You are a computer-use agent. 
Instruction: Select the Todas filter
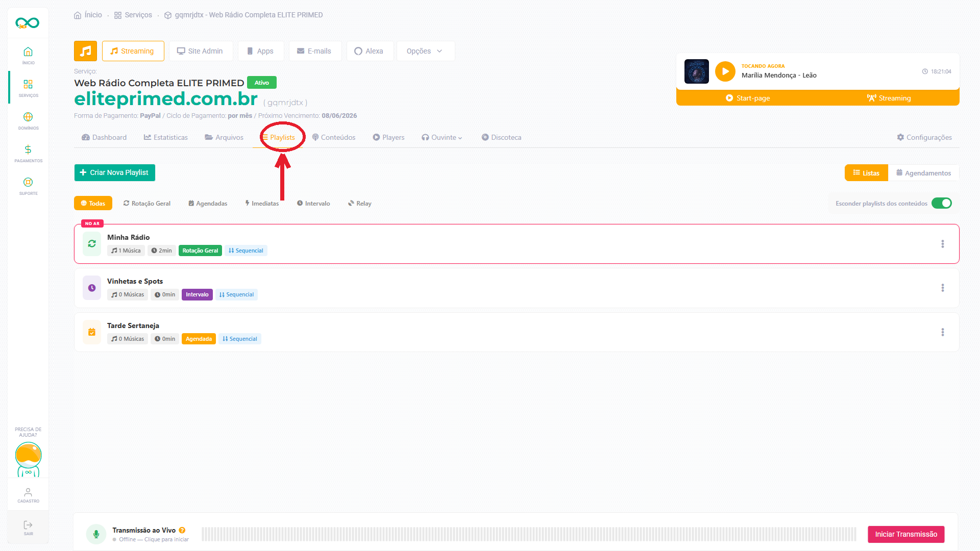point(93,203)
